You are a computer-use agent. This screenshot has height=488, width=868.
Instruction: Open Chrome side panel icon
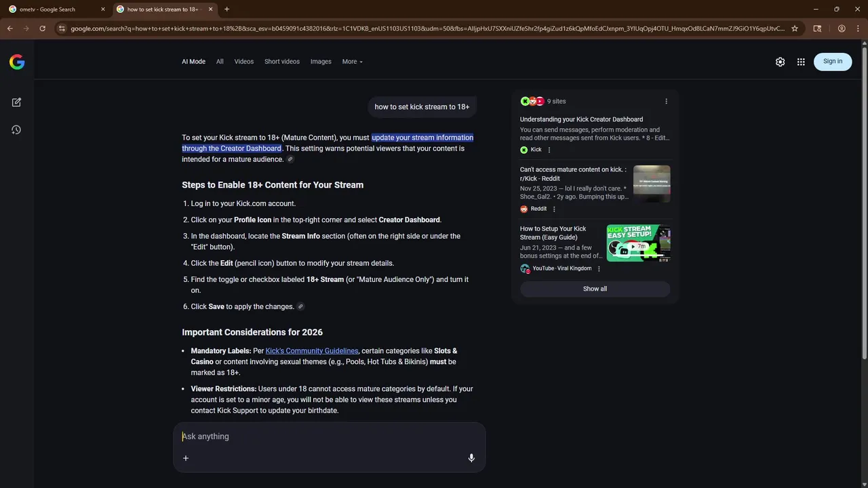pos(817,28)
